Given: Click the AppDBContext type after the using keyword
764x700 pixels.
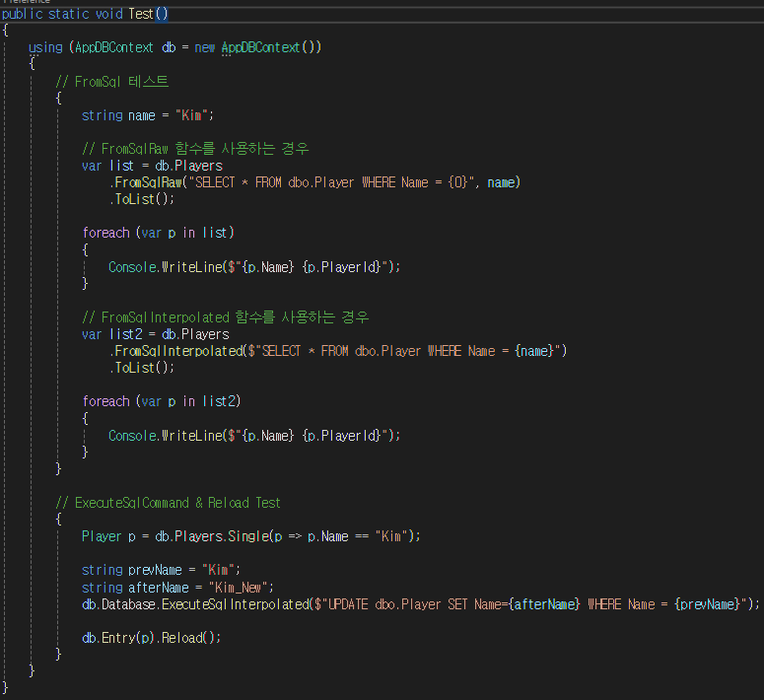Looking at the screenshot, I should click(x=114, y=47).
